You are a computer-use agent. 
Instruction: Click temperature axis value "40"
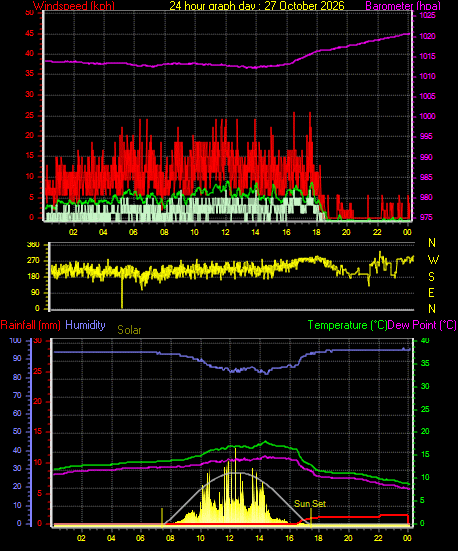click(425, 341)
